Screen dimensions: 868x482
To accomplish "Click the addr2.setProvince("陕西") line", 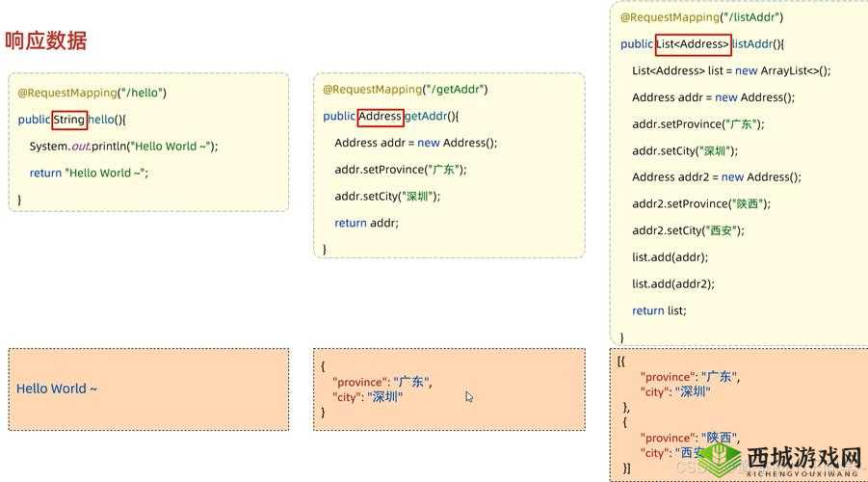I will coord(701,204).
